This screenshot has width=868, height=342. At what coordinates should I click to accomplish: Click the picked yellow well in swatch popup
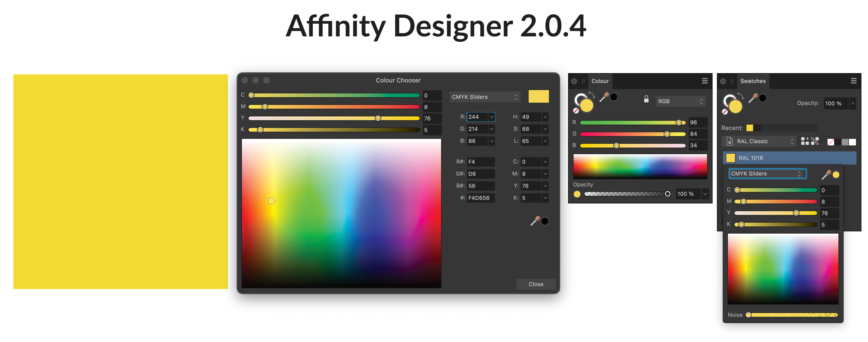click(x=836, y=175)
